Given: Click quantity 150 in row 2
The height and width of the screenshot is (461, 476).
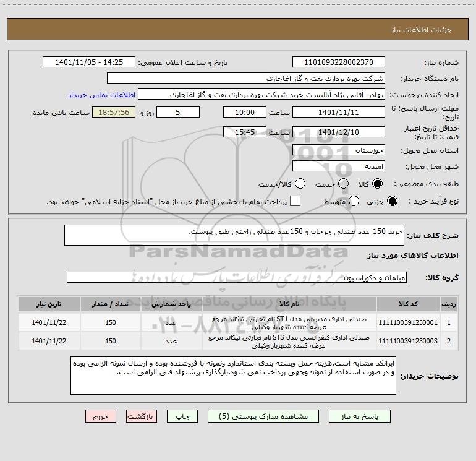Looking at the screenshot, I should tap(111, 341).
